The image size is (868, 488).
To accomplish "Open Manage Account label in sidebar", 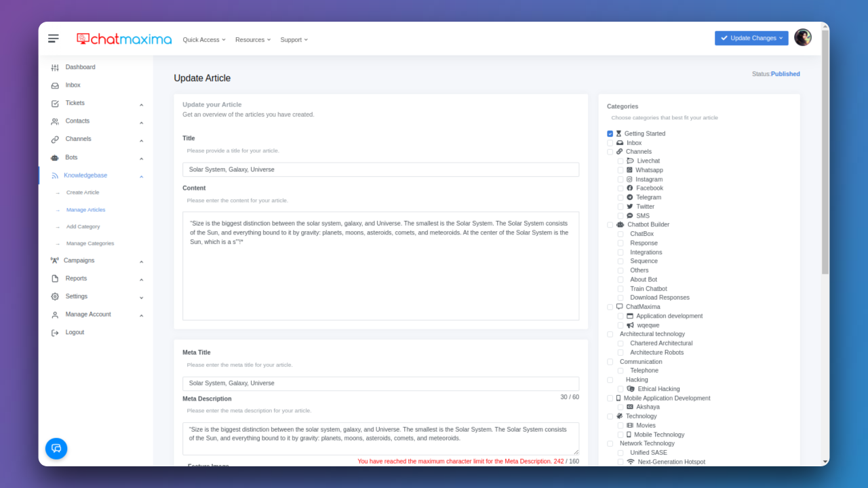I will pos(88,314).
